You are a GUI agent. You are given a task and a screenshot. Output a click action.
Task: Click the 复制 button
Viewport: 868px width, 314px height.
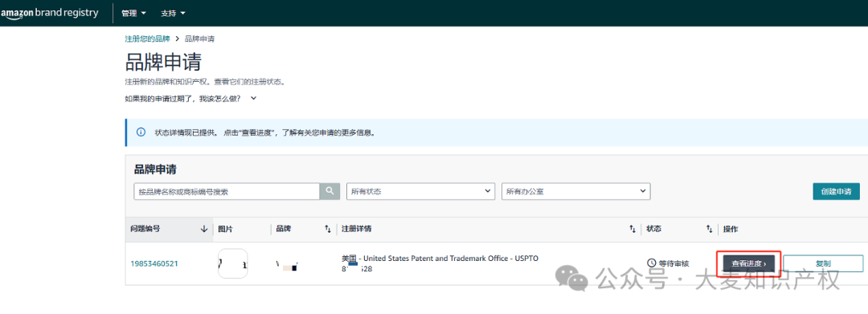[x=823, y=264]
